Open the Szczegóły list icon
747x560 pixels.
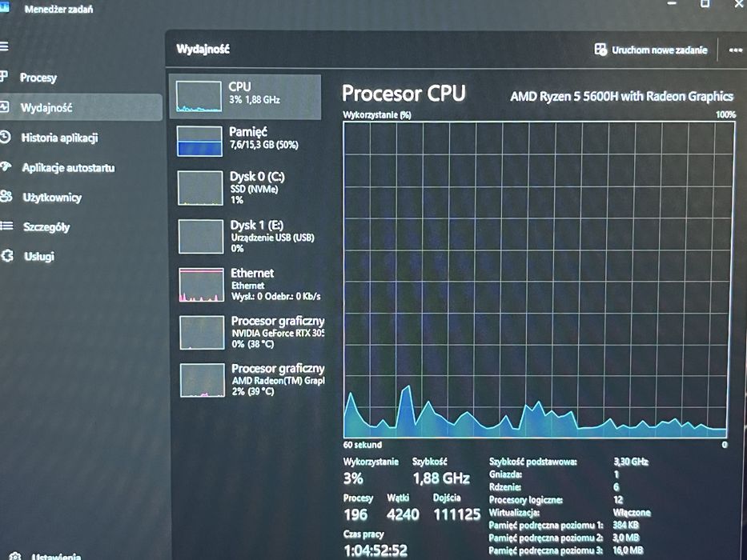coord(6,226)
